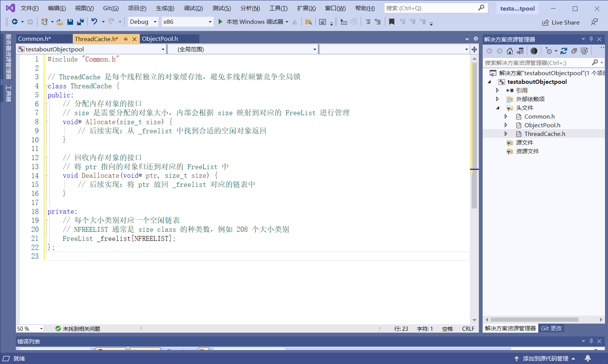
Task: Expand the 引用 node in Solution Explorer
Action: point(498,91)
